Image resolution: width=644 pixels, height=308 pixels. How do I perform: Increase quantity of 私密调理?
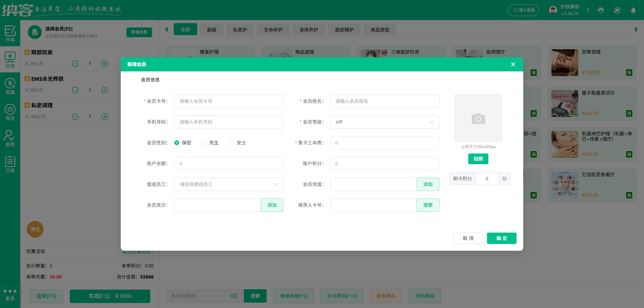(105, 117)
